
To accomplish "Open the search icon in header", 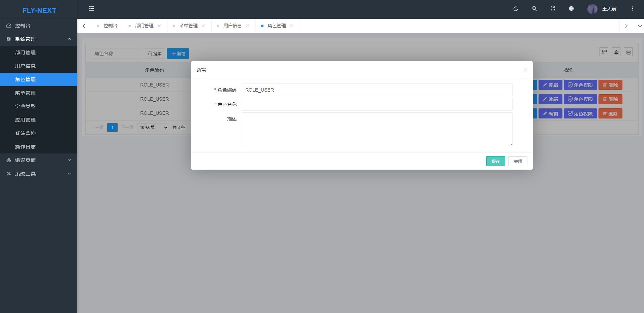I will (534, 9).
